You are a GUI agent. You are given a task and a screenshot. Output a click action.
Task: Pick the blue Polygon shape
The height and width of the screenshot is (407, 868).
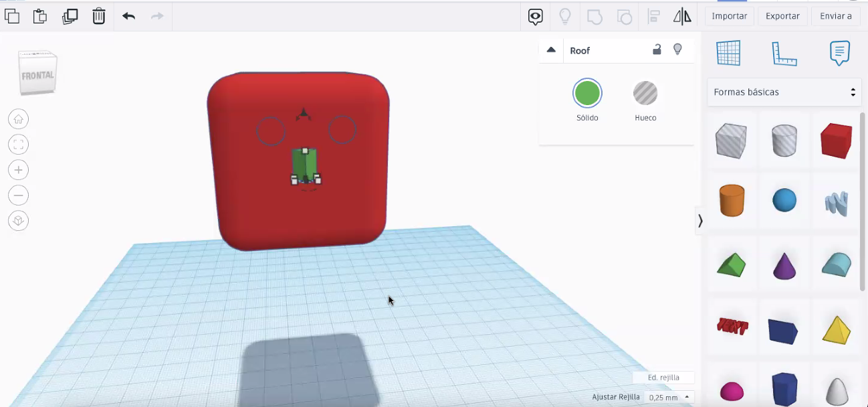click(x=784, y=389)
